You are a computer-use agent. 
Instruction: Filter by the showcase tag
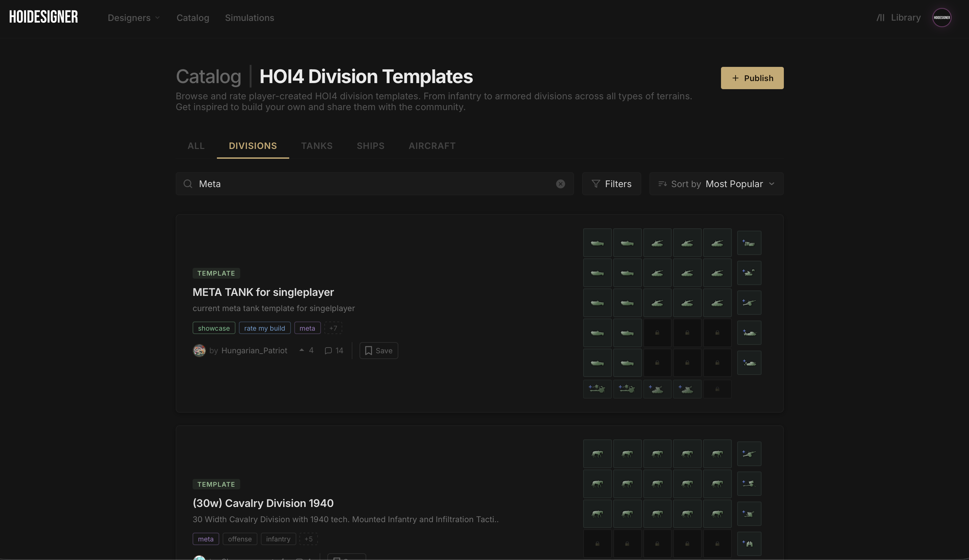coord(214,328)
